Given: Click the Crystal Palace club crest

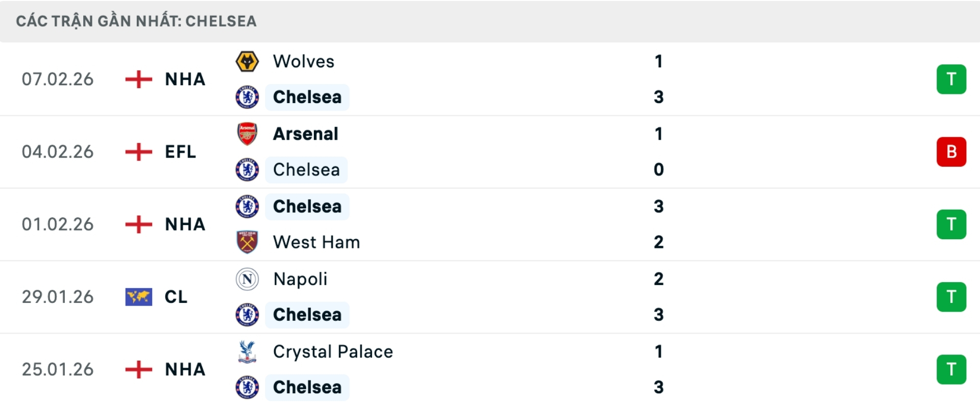Looking at the screenshot, I should click(248, 351).
